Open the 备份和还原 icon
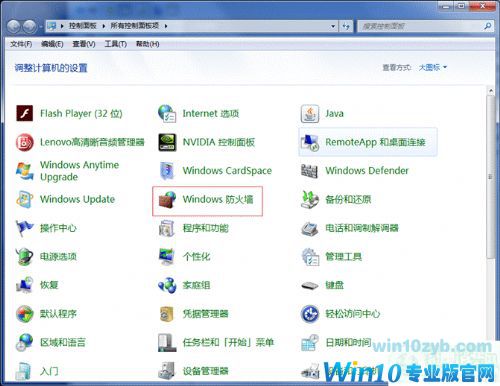The image size is (500, 386). 310,199
